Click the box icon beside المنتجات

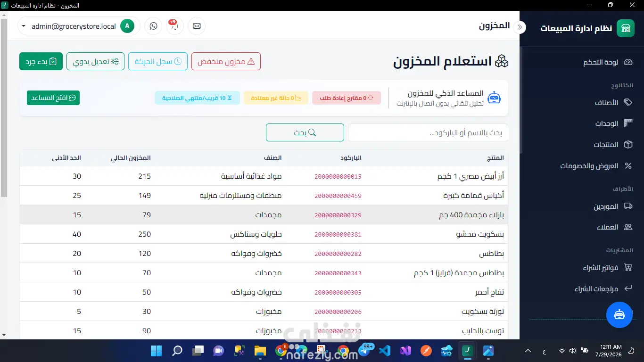click(x=628, y=145)
